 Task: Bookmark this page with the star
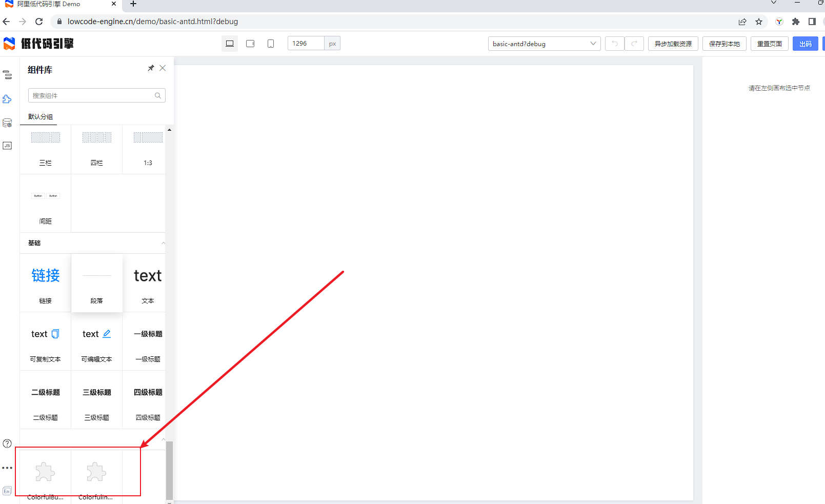(759, 22)
